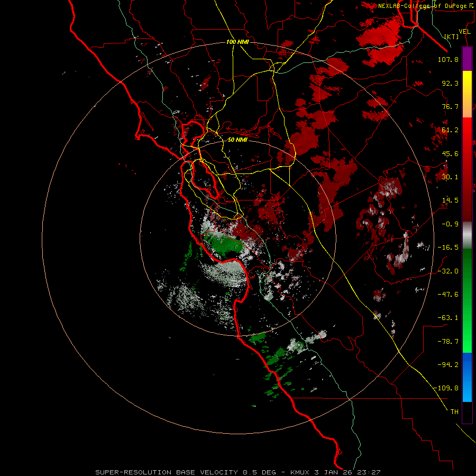Click the "-78.7" scale value

click(x=448, y=342)
